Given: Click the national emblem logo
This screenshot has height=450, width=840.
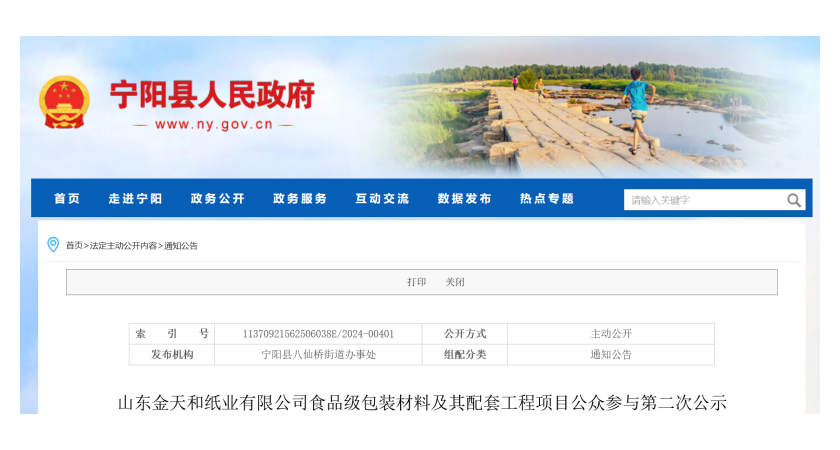Looking at the screenshot, I should pos(64,102).
